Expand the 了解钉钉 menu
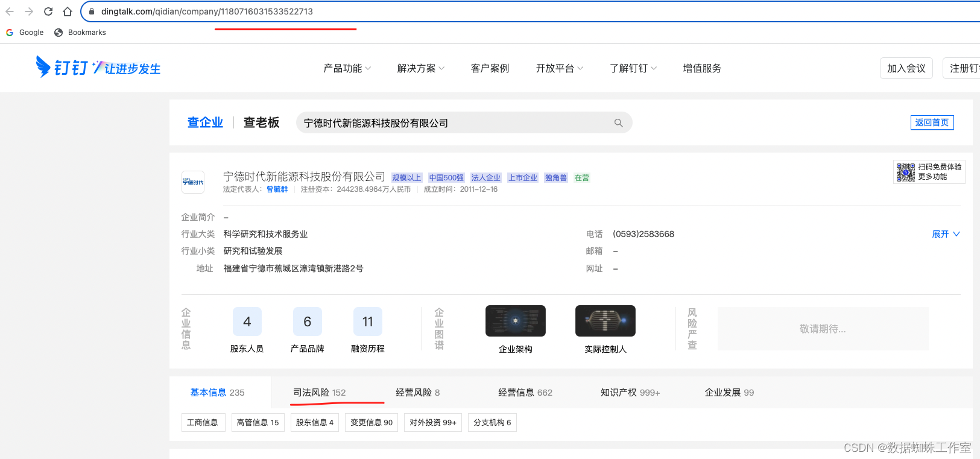This screenshot has width=980, height=459. click(633, 68)
